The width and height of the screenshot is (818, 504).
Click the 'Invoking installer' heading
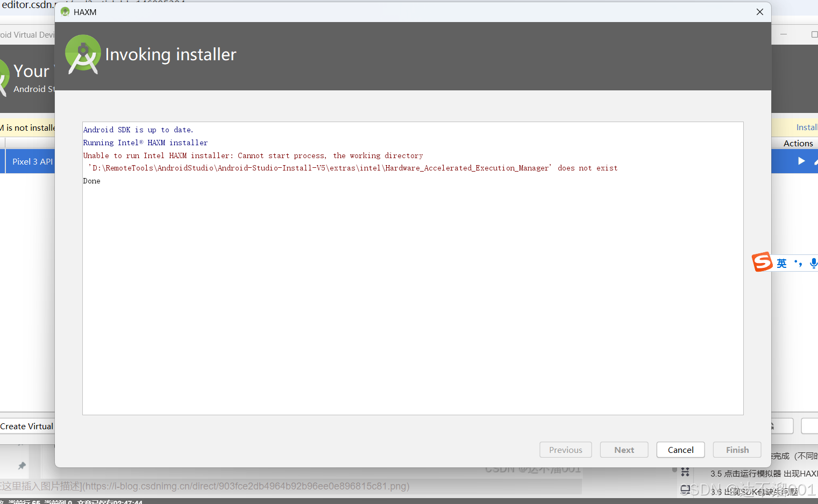pos(170,54)
